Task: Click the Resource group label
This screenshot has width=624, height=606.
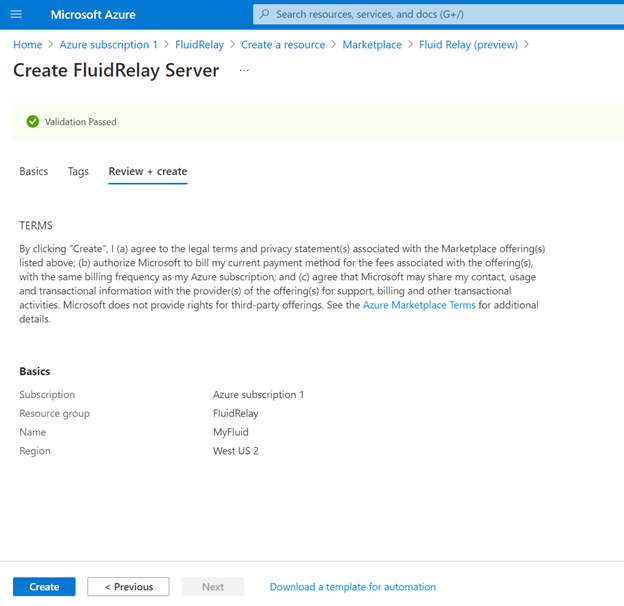Action: (x=55, y=413)
